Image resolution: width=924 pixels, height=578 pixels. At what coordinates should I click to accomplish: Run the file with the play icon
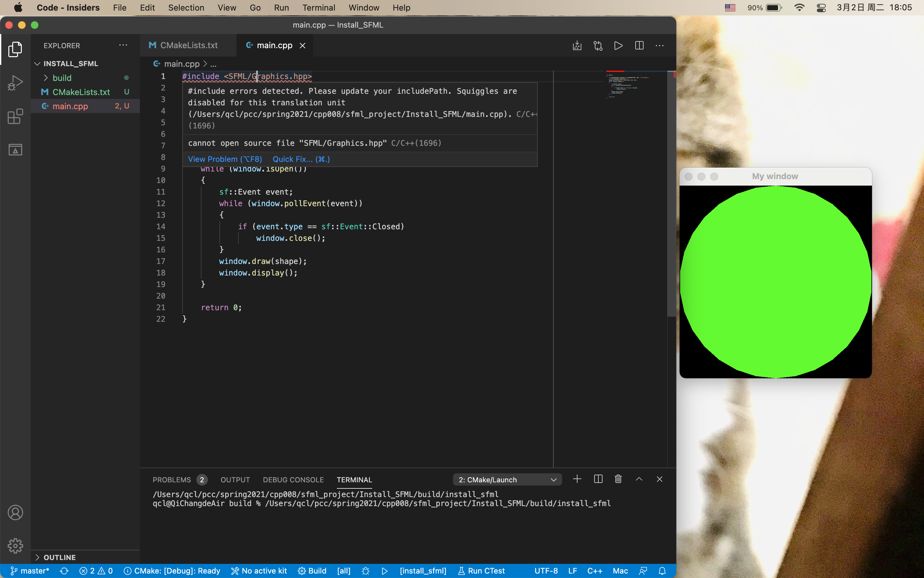(619, 46)
